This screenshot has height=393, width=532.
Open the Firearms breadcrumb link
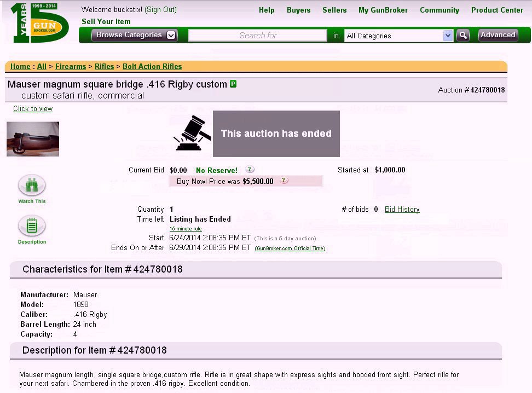point(71,67)
